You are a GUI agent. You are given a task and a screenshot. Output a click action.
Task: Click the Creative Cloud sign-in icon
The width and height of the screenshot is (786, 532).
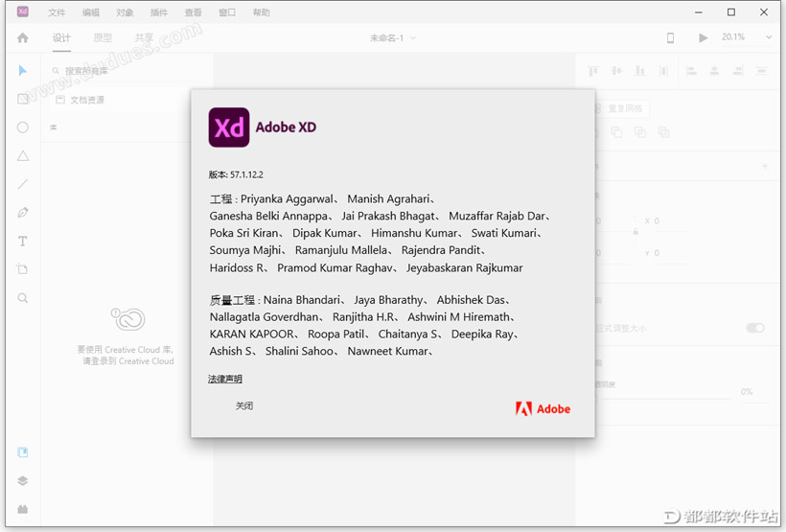(128, 319)
